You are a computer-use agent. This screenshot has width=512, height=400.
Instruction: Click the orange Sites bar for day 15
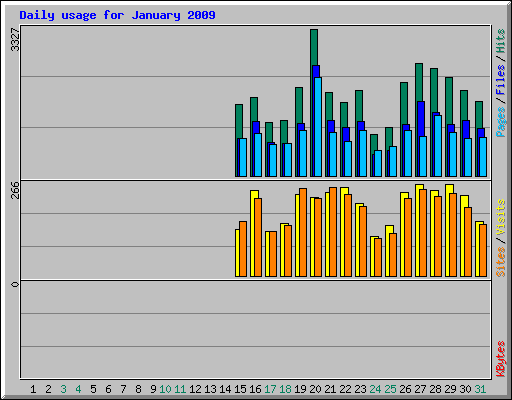pos(243,249)
